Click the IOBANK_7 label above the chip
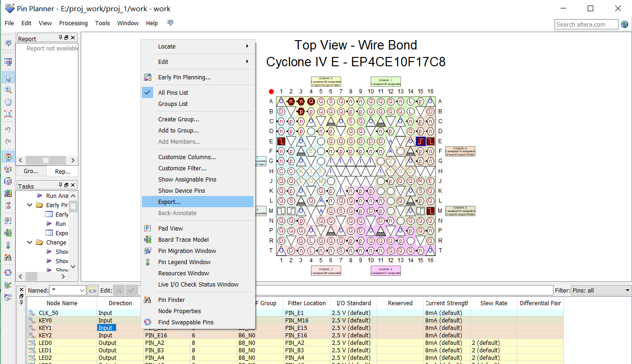632x364 pixels. pos(386,81)
